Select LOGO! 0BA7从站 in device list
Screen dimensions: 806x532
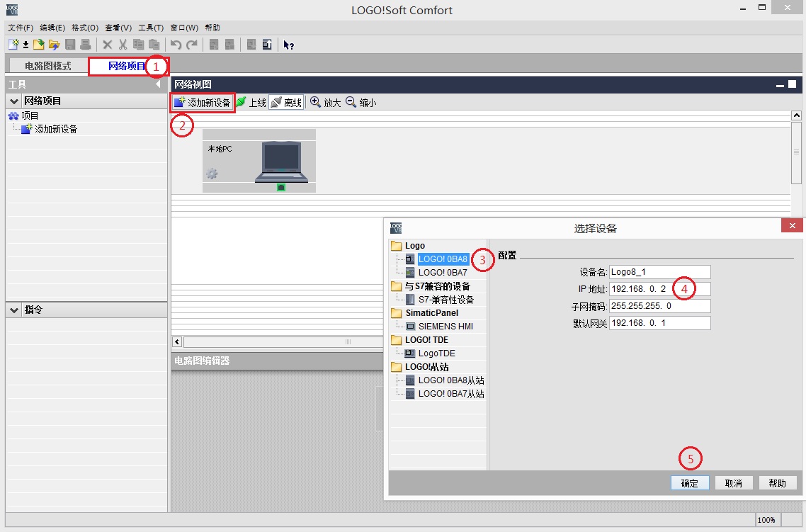pos(450,394)
